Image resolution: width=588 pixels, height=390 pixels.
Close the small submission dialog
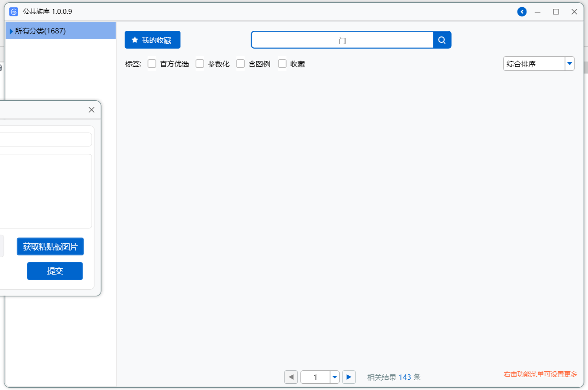click(91, 110)
